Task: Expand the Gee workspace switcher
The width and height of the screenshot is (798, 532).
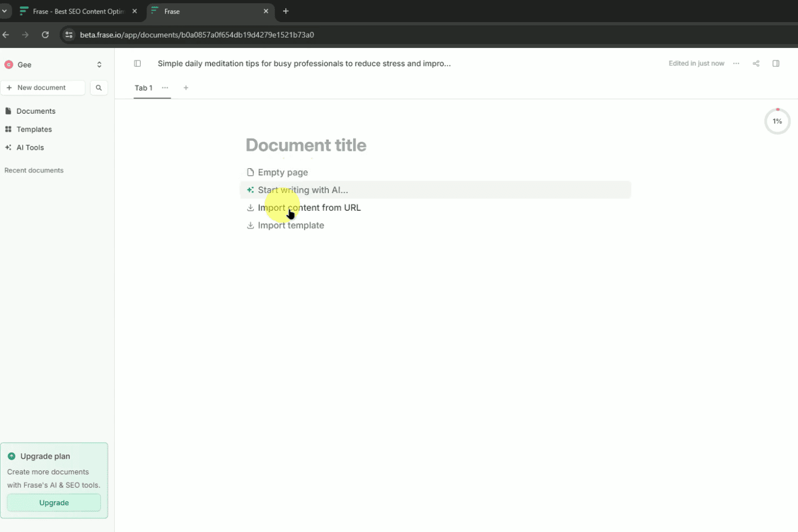Action: (x=99, y=65)
